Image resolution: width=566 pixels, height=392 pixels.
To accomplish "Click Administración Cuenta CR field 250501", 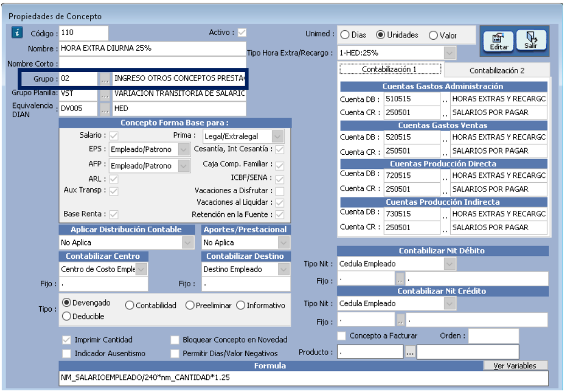I will pos(412,113).
